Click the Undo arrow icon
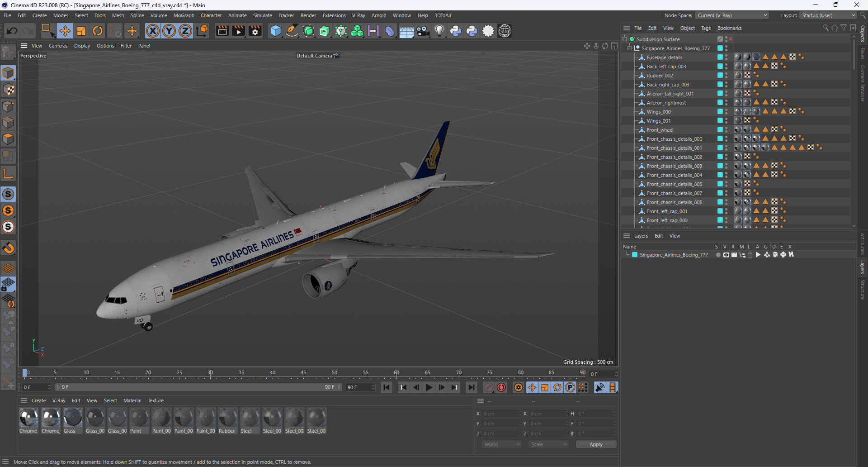This screenshot has height=467, width=868. 12,31
